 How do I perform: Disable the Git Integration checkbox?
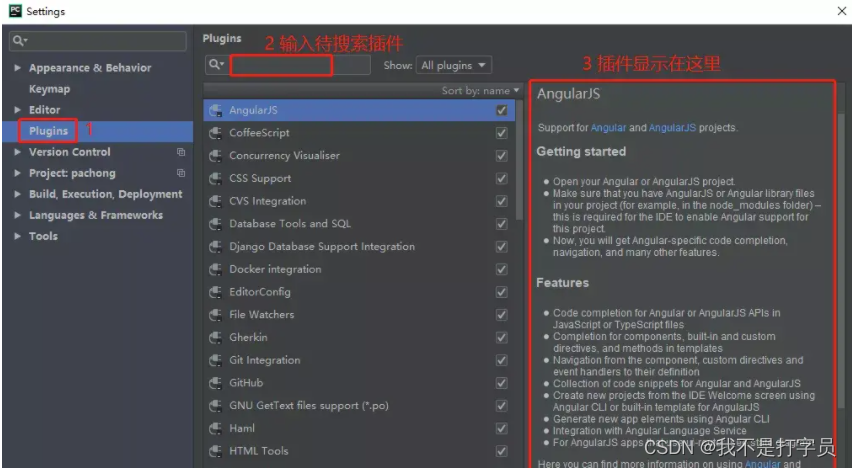click(x=502, y=360)
